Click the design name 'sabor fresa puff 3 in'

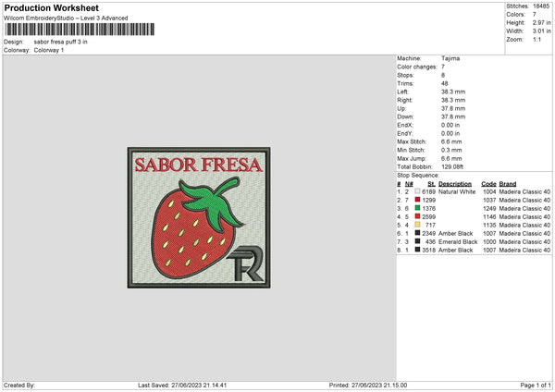coord(60,42)
